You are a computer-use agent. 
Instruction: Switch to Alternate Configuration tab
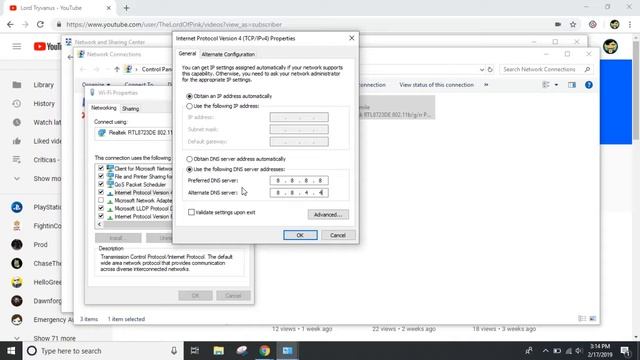click(x=228, y=54)
